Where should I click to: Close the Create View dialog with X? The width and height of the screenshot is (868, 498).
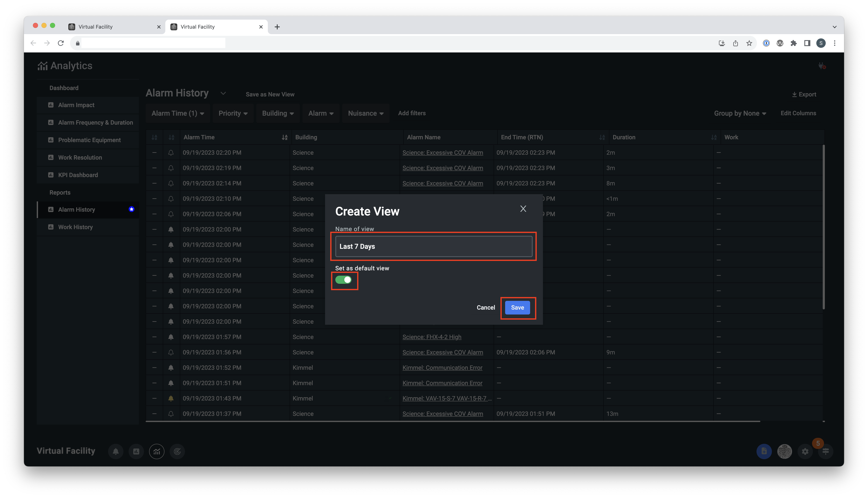click(523, 209)
